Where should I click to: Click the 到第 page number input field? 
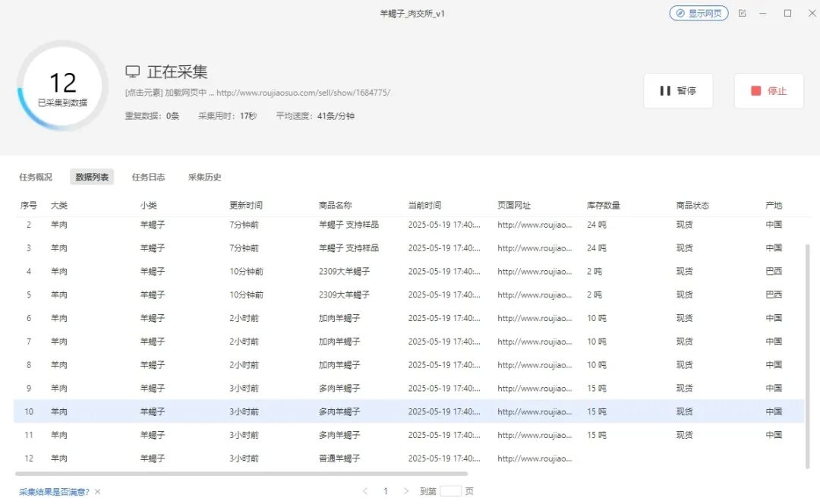(x=450, y=491)
